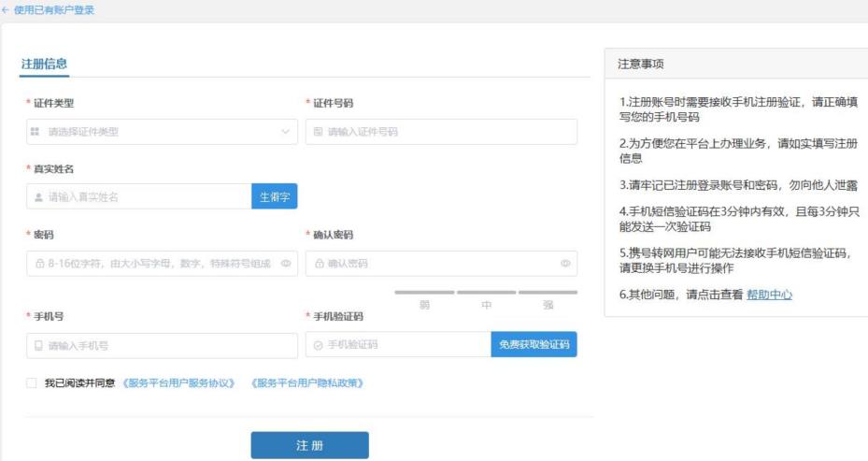The height and width of the screenshot is (461, 868).
Task: Open 《服务平台用户隐私政策》 link
Action: click(x=306, y=382)
